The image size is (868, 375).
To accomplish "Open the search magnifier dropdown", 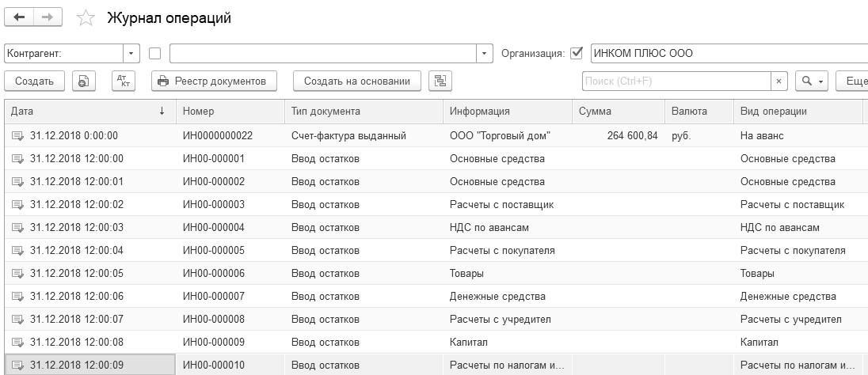I will (811, 81).
